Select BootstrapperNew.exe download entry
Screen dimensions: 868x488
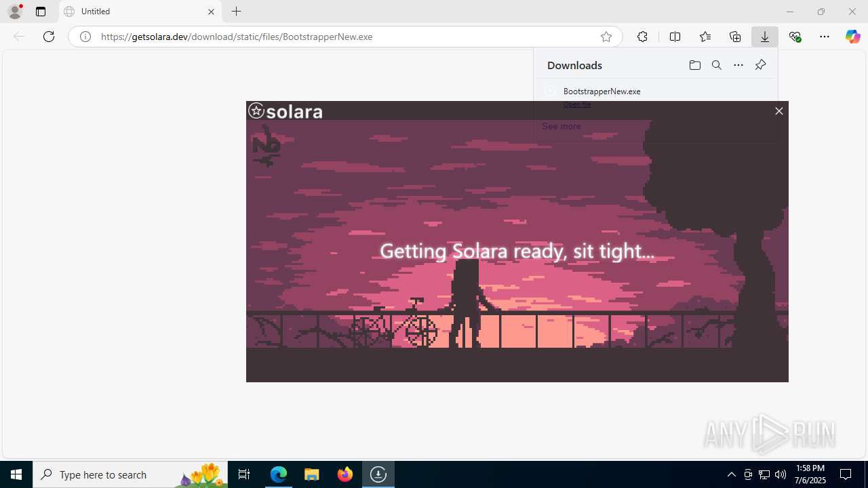[601, 91]
